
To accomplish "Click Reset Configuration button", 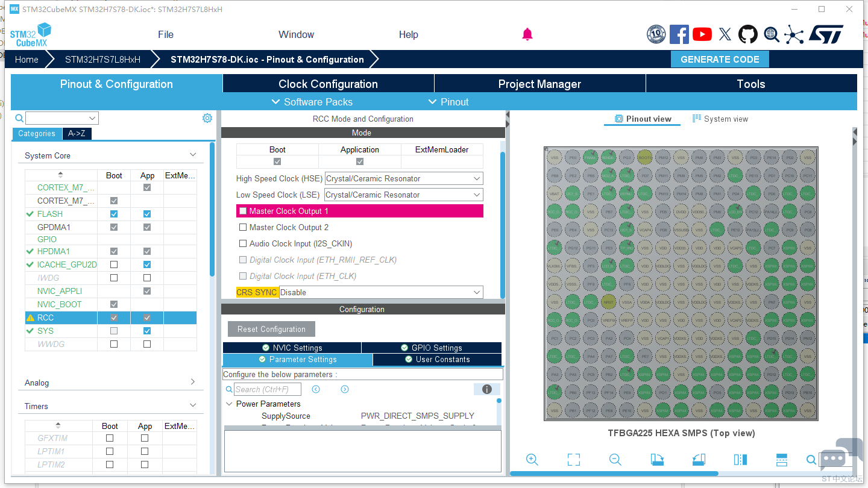I will pyautogui.click(x=271, y=329).
